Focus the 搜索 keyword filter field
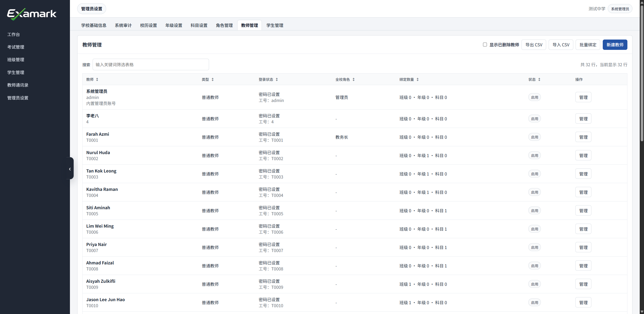644x314 pixels. click(x=151, y=65)
